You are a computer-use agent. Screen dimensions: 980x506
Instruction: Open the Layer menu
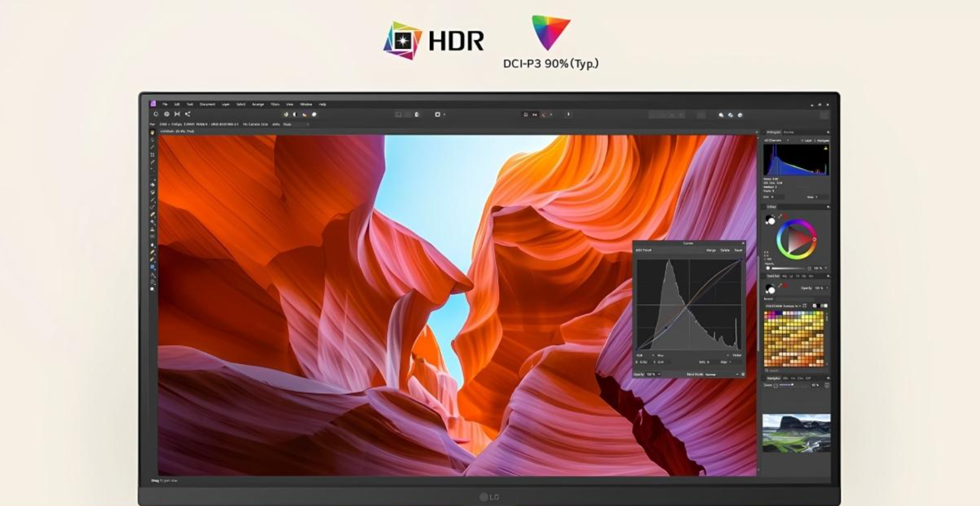coord(225,104)
